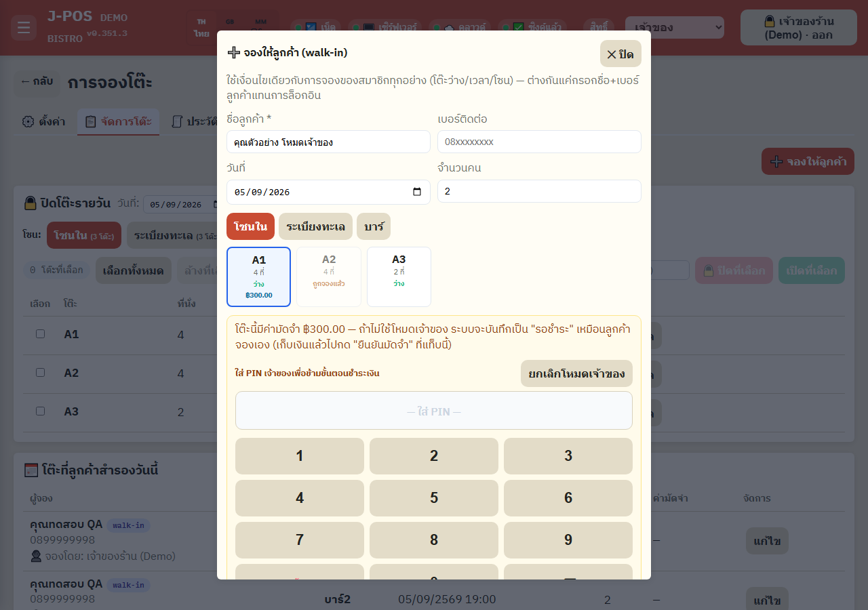The width and height of the screenshot is (868, 610).
Task: Tap keypad digit 7
Action: pos(300,540)
